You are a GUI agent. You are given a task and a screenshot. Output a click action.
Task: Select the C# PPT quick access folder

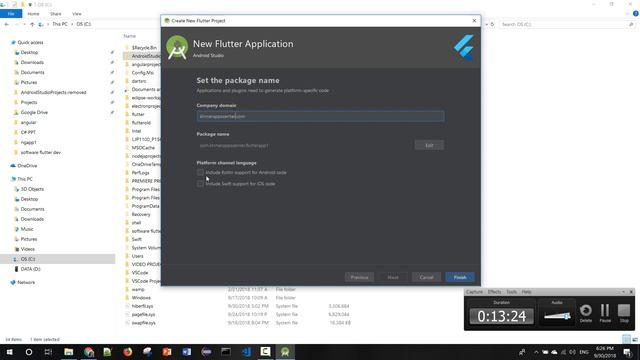[28, 132]
